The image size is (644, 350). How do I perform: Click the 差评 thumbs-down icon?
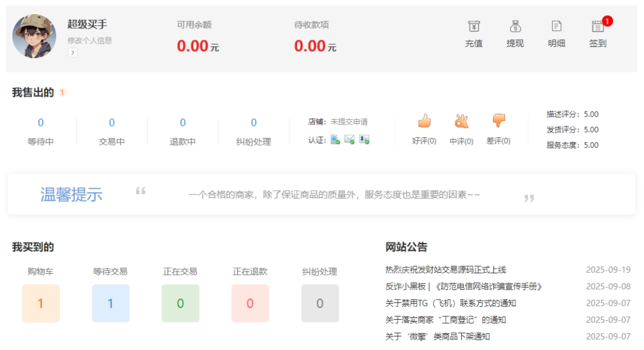[498, 121]
